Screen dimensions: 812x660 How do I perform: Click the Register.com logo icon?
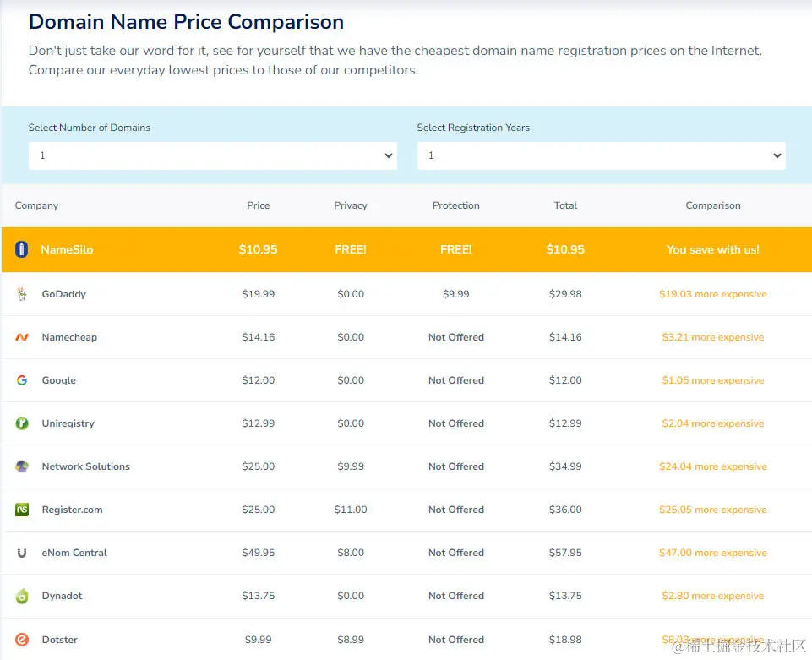pos(22,510)
